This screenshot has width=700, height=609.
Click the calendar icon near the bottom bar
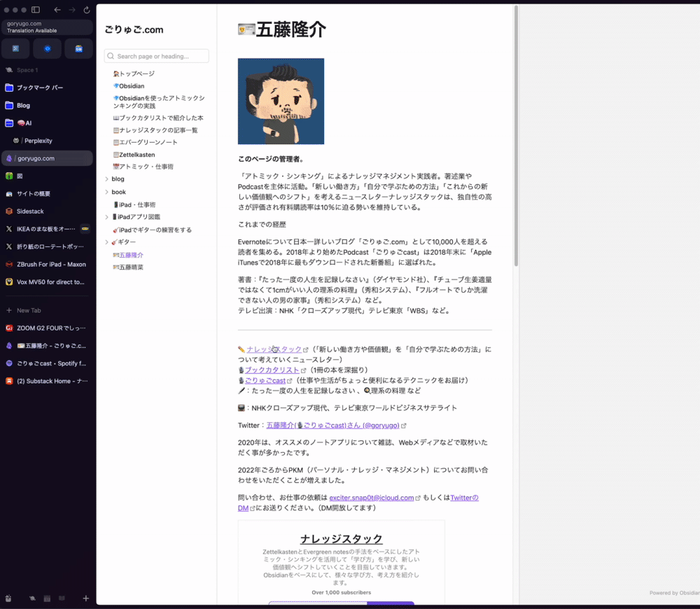click(x=46, y=598)
